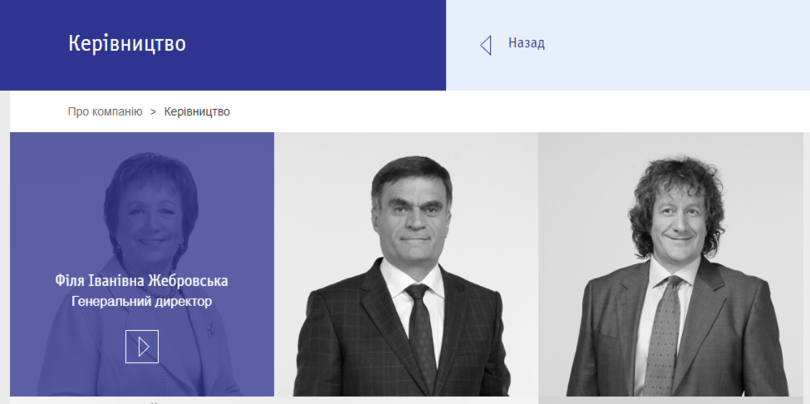Click the back triangle arrow icon

(x=486, y=45)
